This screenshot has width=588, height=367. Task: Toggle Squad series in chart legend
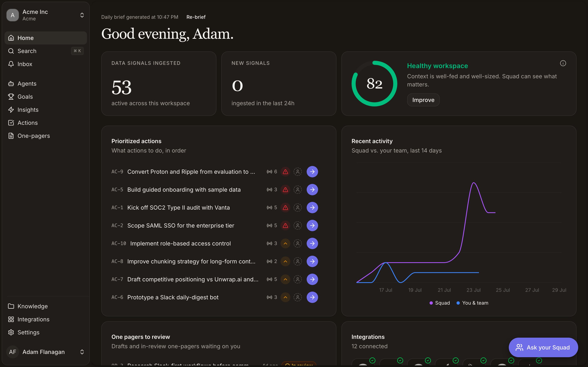[440, 303]
